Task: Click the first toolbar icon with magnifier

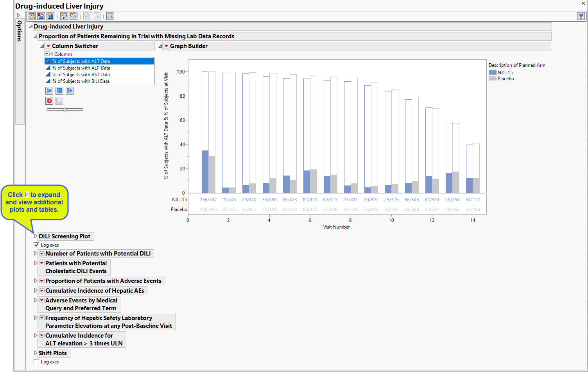Action: pos(32,16)
